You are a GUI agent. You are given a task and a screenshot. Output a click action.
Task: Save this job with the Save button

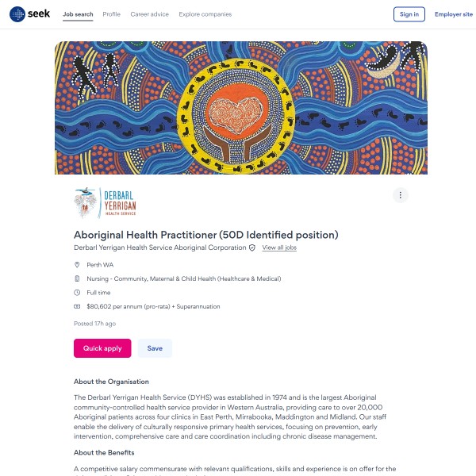[x=155, y=348]
